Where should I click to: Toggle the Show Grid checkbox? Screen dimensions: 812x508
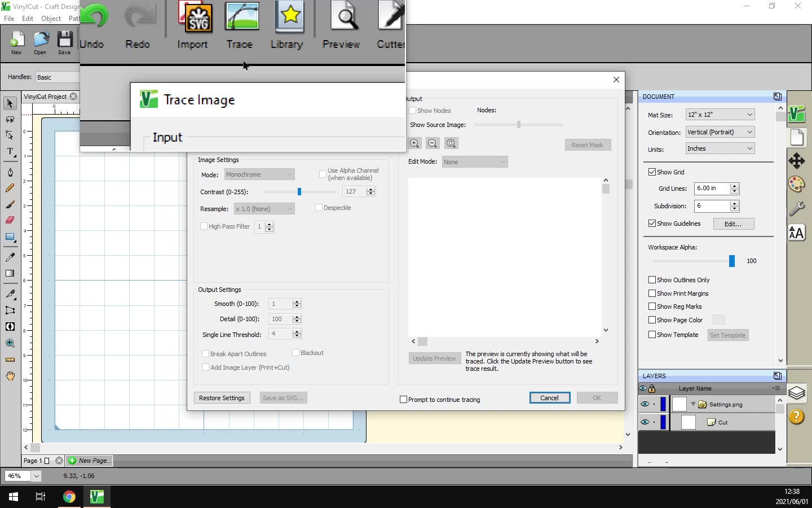pyautogui.click(x=652, y=172)
